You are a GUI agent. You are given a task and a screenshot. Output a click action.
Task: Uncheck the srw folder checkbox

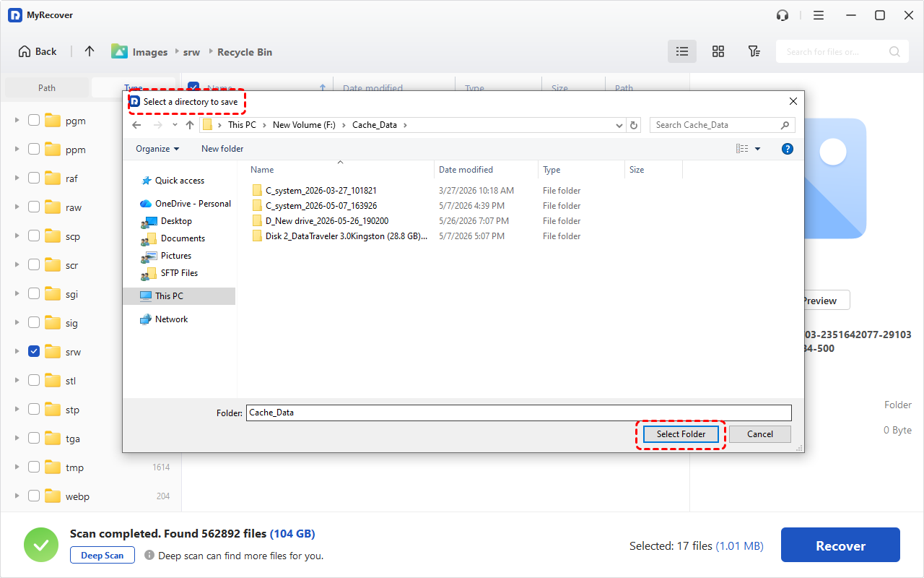coord(34,351)
